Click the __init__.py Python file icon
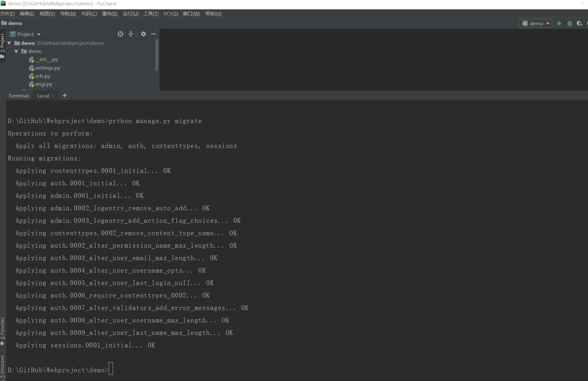The width and height of the screenshot is (588, 381). 31,60
